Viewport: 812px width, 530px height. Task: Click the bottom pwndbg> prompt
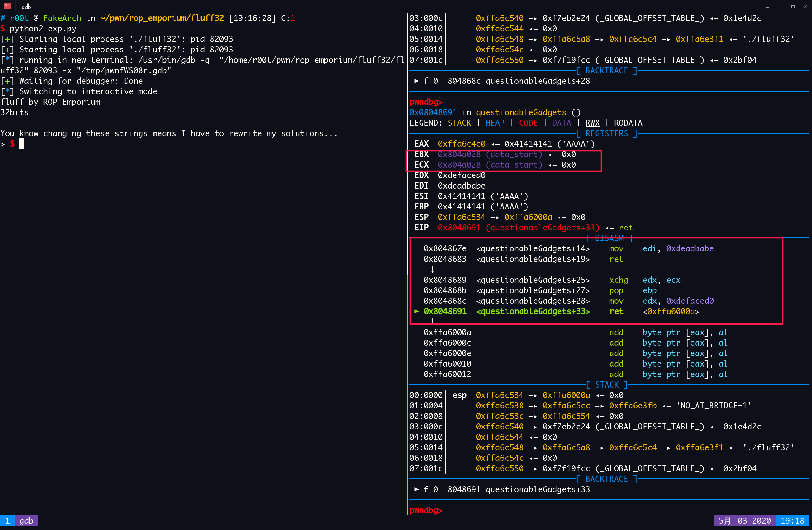426,510
